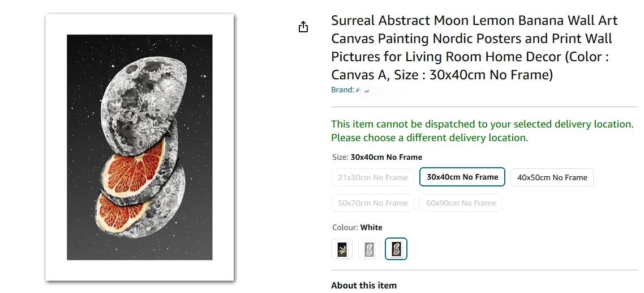This screenshot has width=644, height=293.
Task: Pick the 50x70cm No Frame option
Action: [x=372, y=203]
